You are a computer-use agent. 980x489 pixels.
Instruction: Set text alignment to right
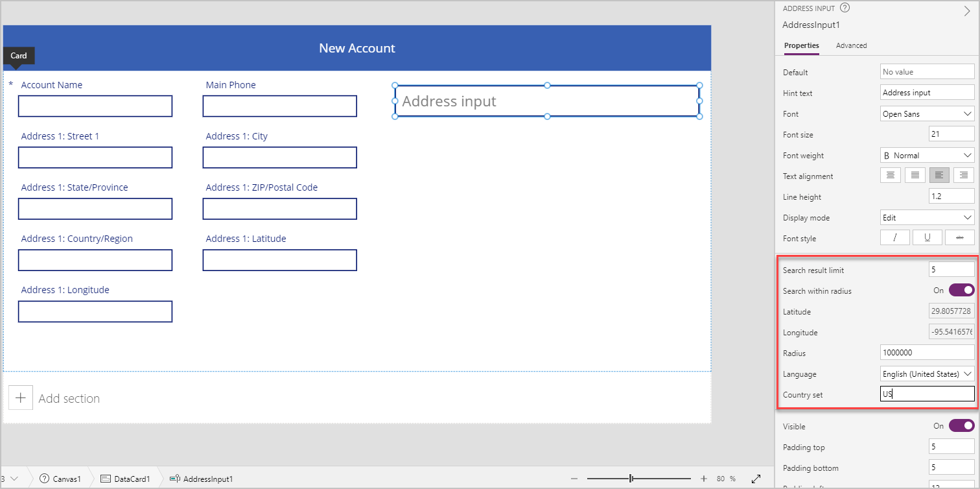click(x=964, y=175)
